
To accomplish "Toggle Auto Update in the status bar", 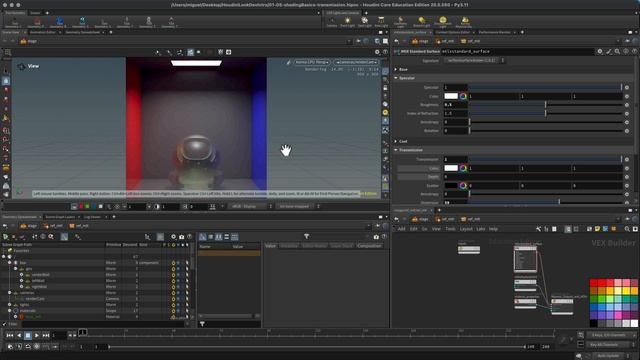I will click(608, 356).
